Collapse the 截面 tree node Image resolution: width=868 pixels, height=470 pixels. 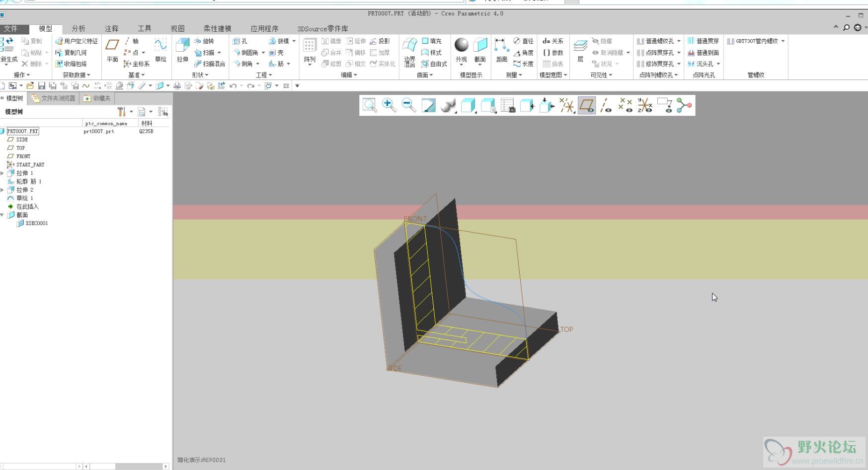[2, 215]
